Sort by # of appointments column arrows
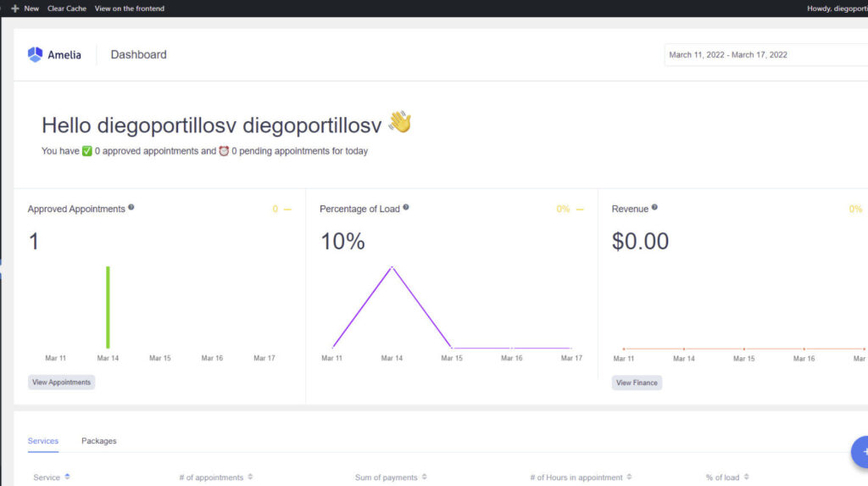The width and height of the screenshot is (868, 486). point(250,477)
